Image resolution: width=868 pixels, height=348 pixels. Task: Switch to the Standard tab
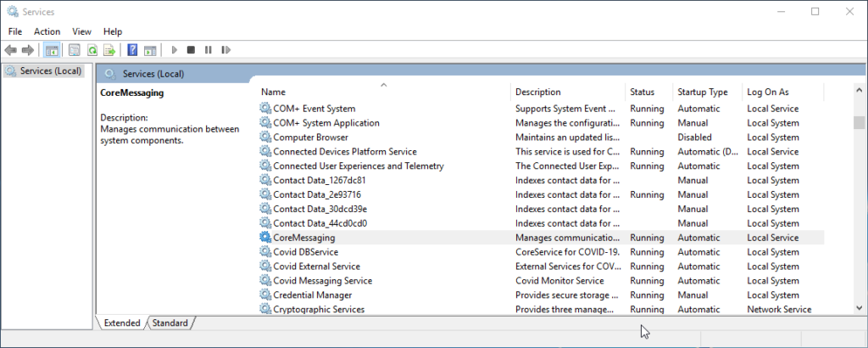click(171, 323)
